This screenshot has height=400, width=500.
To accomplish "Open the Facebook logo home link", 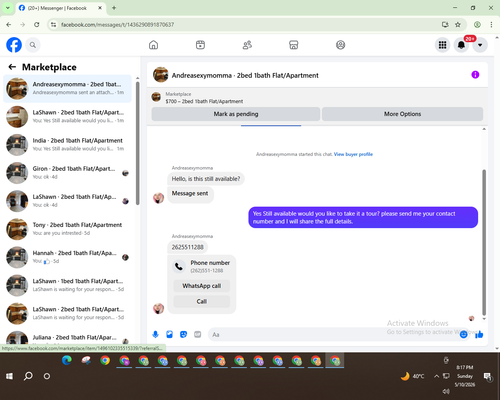I will point(14,45).
